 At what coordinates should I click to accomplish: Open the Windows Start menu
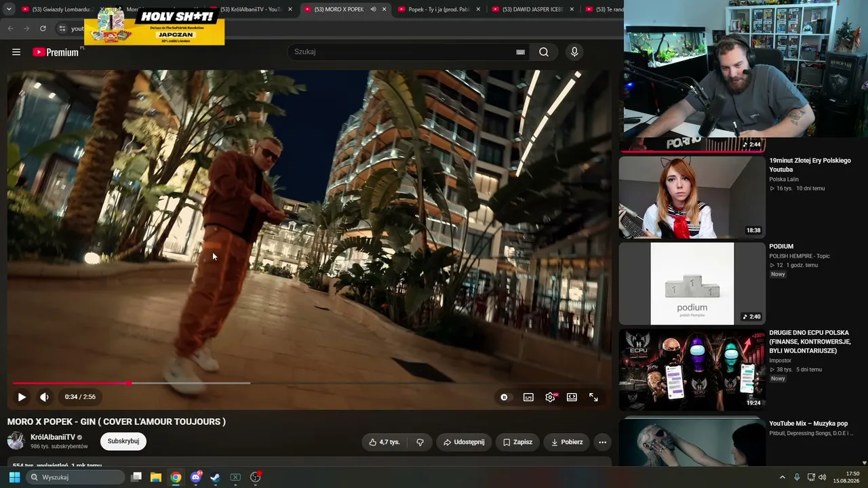pos(14,477)
